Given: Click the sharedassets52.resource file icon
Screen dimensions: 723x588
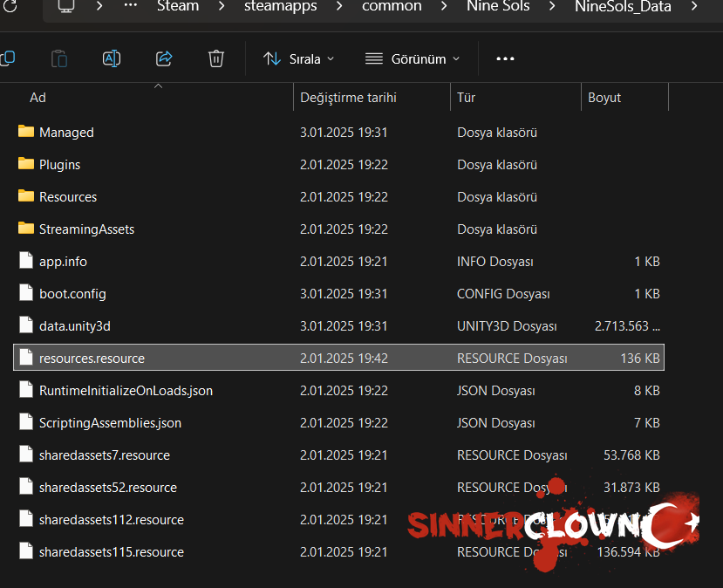Looking at the screenshot, I should click(x=26, y=487).
